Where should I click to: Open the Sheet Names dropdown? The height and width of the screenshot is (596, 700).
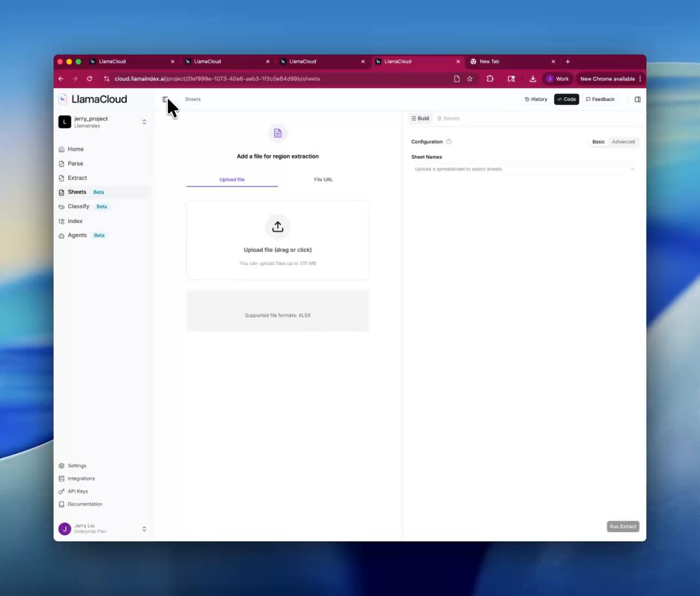[523, 169]
